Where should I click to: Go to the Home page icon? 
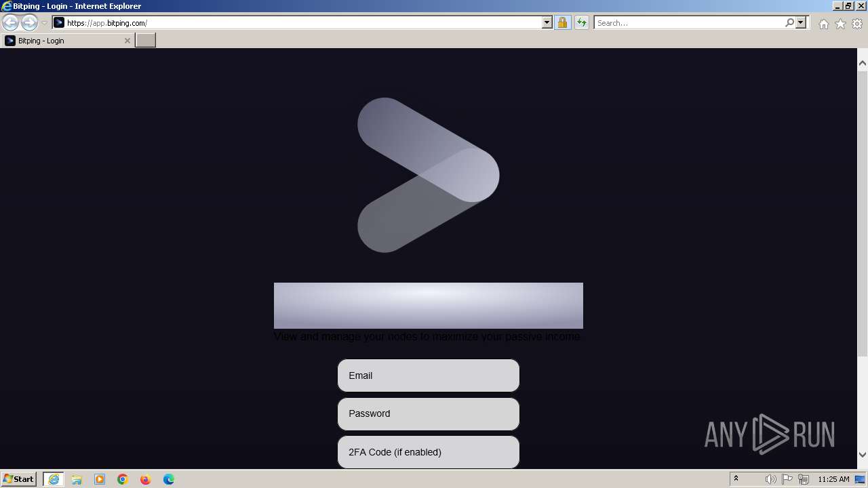(x=823, y=24)
